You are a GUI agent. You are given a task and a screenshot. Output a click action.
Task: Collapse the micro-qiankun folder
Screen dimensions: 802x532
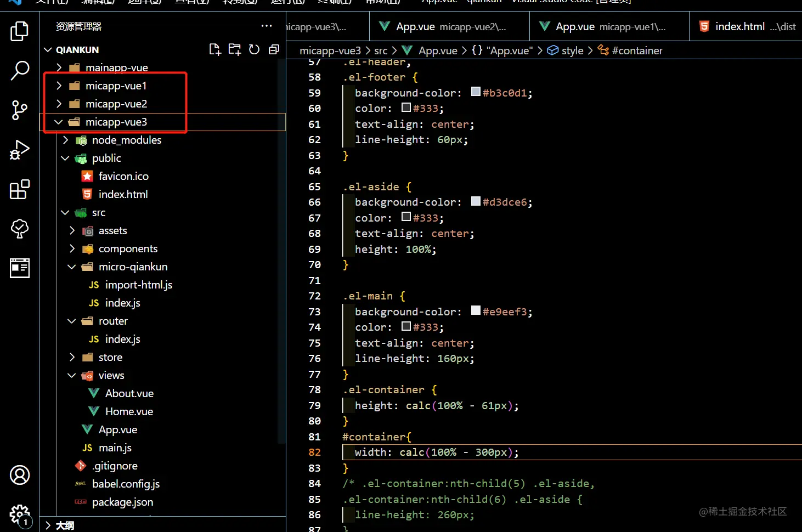click(x=133, y=267)
